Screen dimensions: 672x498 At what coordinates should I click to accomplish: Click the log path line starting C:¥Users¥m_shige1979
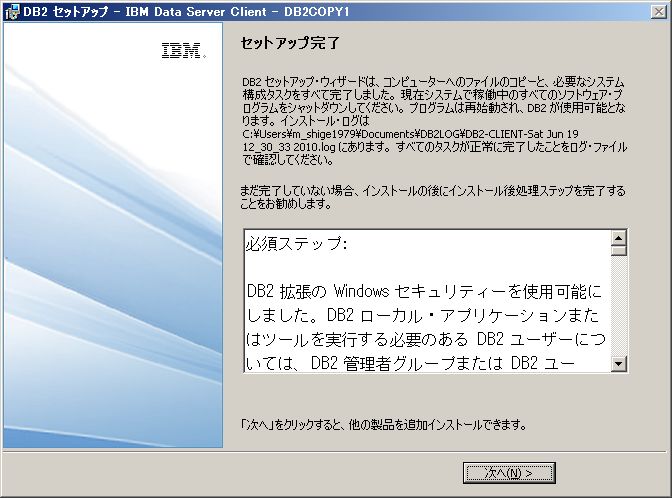[410, 134]
